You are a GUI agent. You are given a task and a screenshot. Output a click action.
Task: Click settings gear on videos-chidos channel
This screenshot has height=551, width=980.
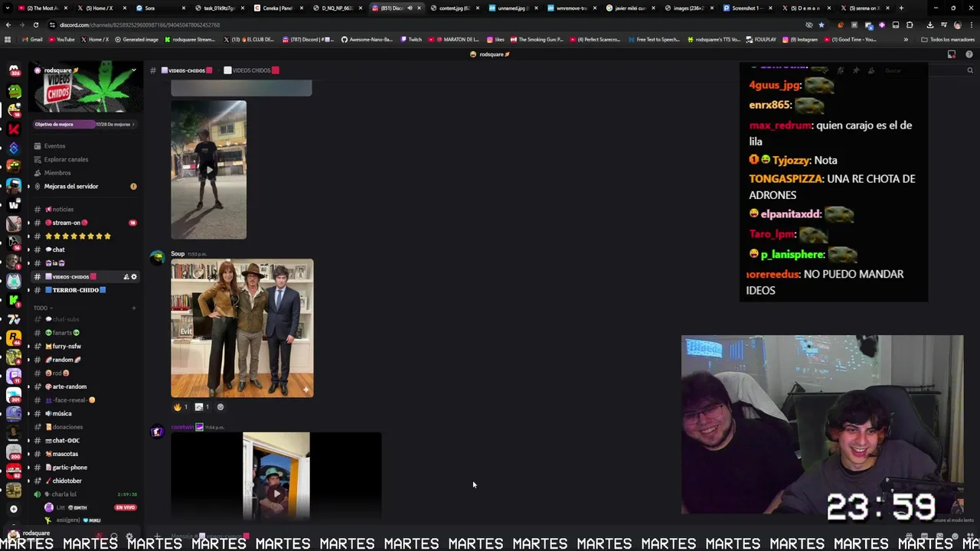(134, 277)
